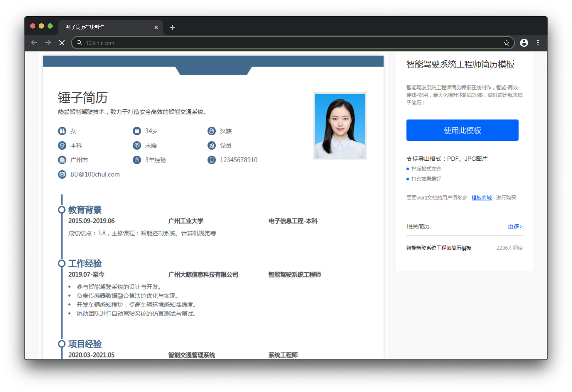The image size is (572, 392).
Task: Click the timeline circle beside 工作经验
Action: tap(62, 264)
